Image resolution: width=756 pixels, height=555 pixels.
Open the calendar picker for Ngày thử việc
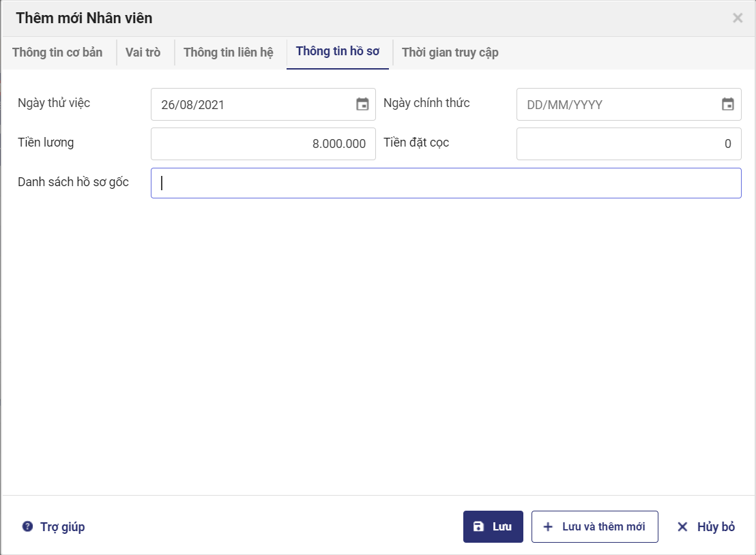tap(362, 104)
